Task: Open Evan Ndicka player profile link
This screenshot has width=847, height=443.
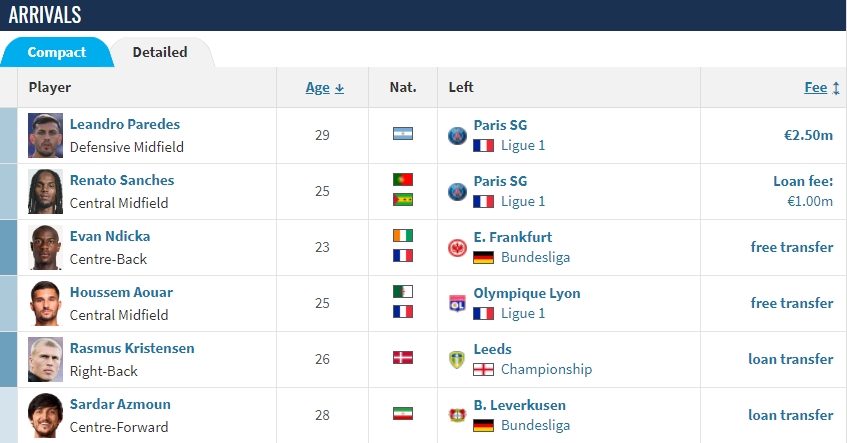Action: [110, 236]
